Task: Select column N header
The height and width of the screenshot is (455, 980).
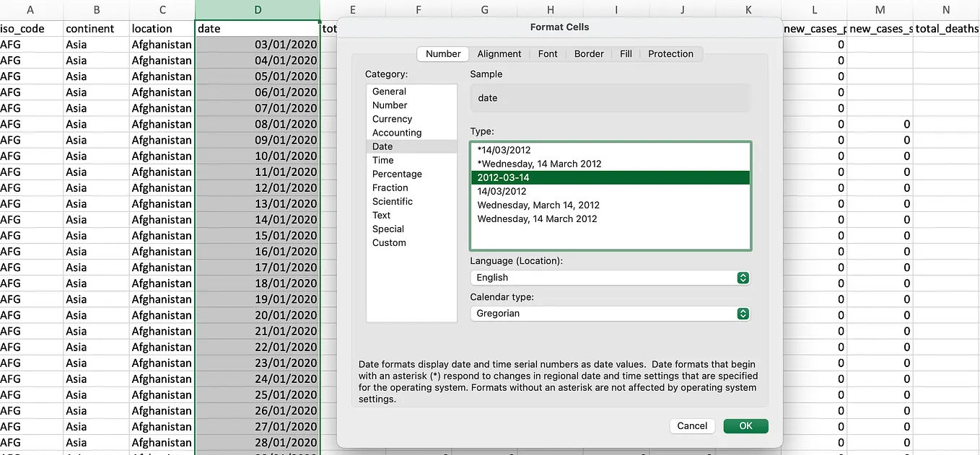Action: click(946, 10)
